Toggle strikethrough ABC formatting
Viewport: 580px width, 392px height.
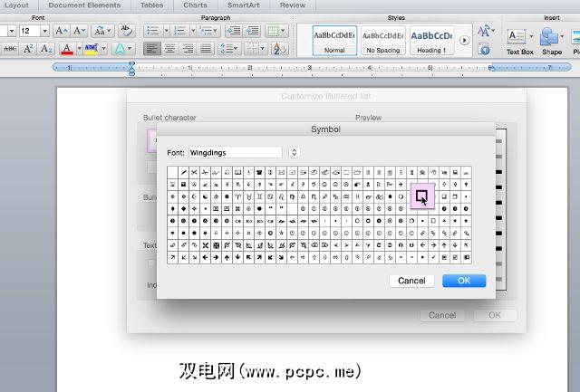(x=10, y=48)
